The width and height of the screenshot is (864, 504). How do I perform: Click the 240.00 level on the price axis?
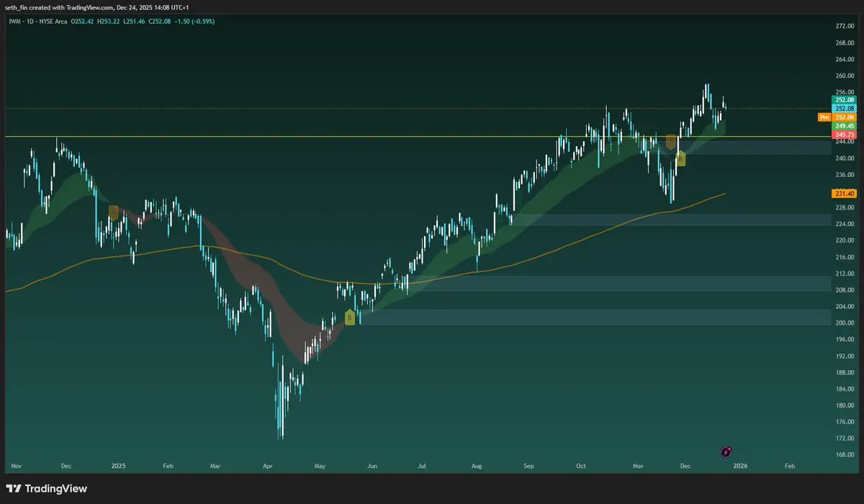click(843, 158)
